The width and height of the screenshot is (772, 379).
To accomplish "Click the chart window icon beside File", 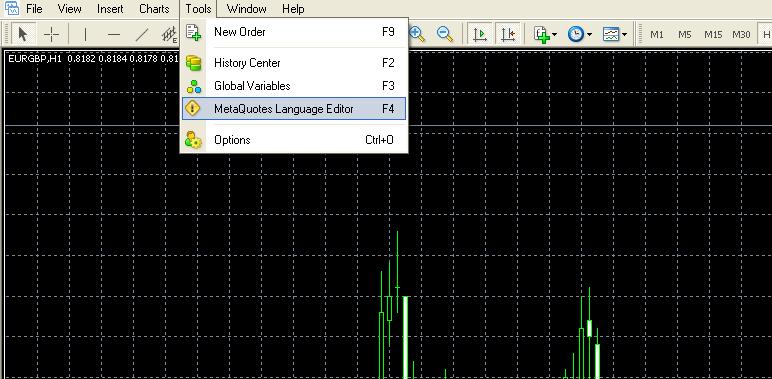I will (11, 8).
